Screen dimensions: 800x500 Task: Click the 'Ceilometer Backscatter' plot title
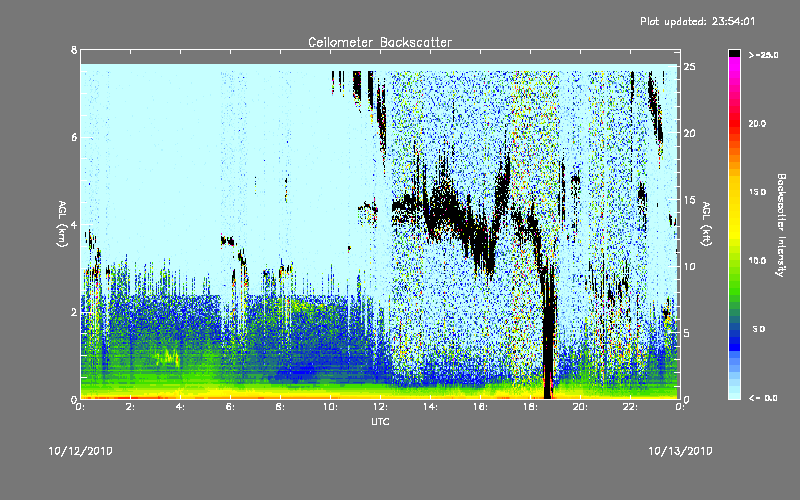pos(380,42)
